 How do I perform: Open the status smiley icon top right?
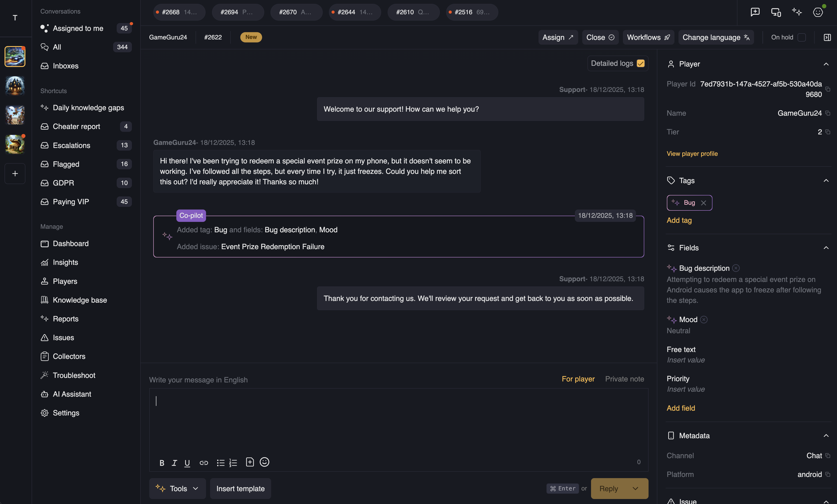point(818,12)
